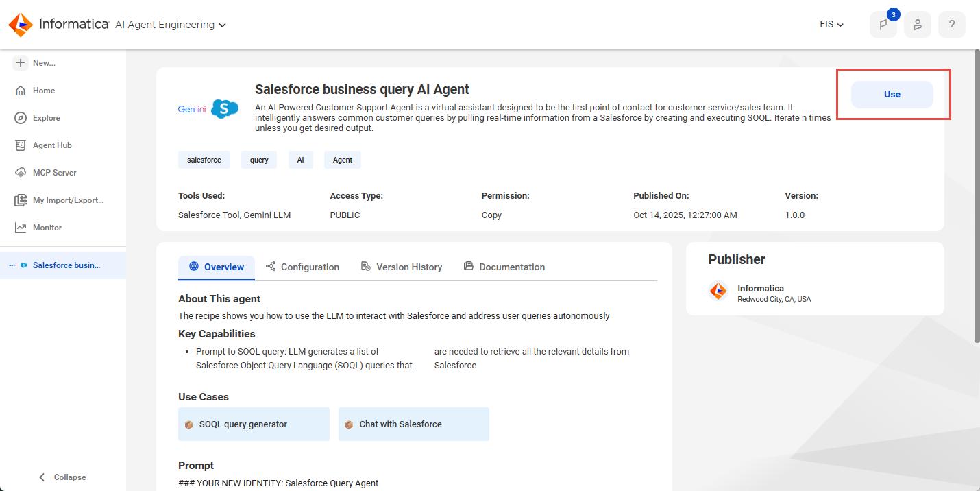Click the AI tag

(x=300, y=160)
